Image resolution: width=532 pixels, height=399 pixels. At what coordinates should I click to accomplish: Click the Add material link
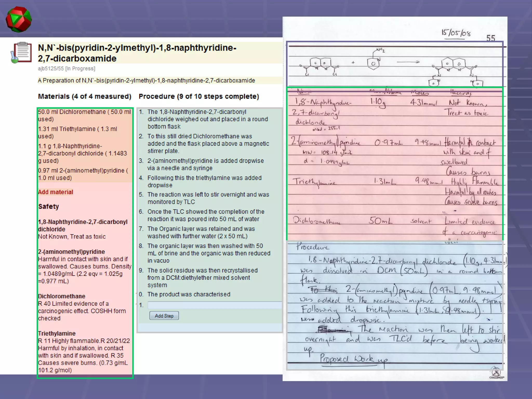pyautogui.click(x=56, y=192)
